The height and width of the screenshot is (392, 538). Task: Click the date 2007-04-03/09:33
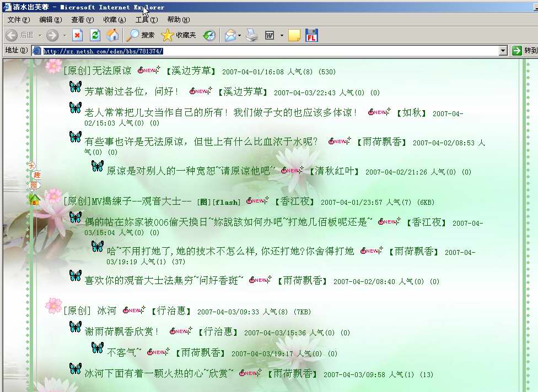228,312
